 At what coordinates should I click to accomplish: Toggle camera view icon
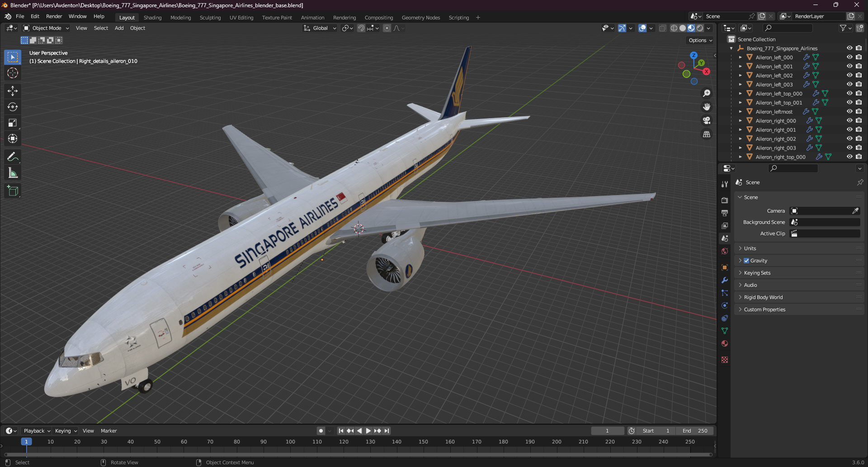[707, 120]
